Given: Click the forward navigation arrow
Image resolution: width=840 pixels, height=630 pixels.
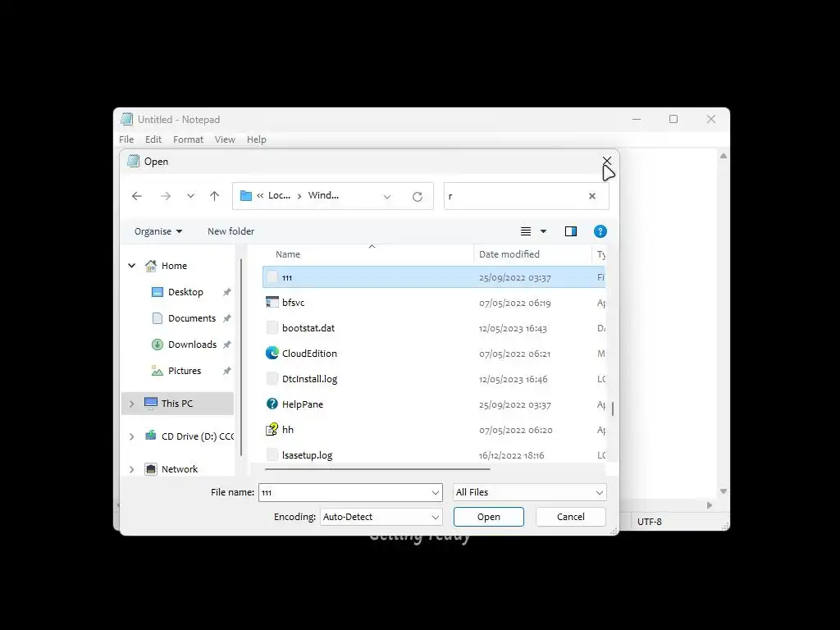Looking at the screenshot, I should 166,196.
